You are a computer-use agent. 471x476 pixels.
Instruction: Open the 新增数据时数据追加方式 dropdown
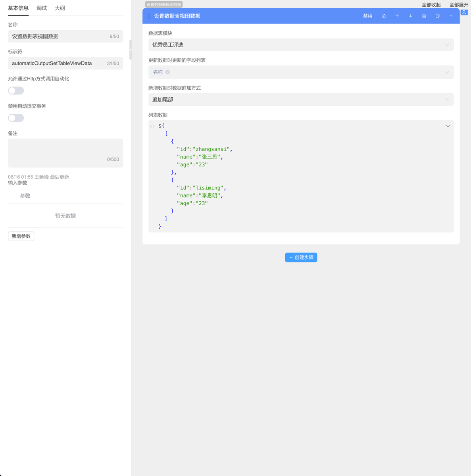[301, 100]
